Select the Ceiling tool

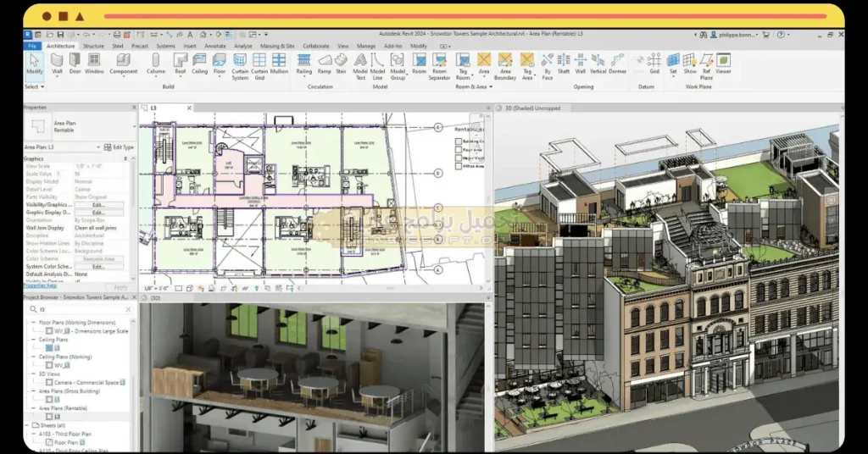coord(199,64)
